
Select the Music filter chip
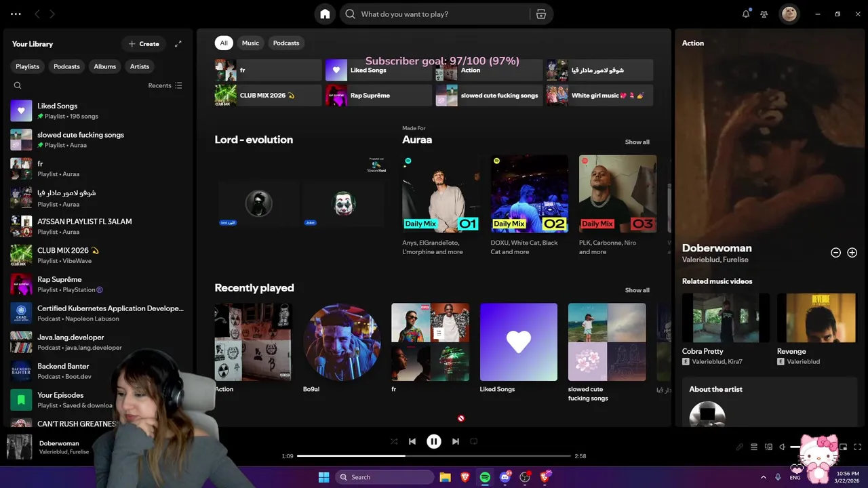click(x=250, y=43)
